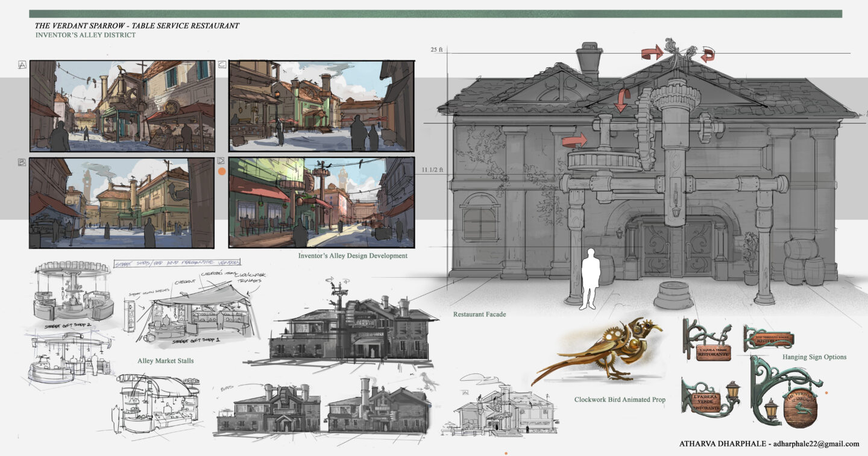Click the red arrow beside the facade balcony
This screenshot has height=456, width=868.
click(x=574, y=141)
